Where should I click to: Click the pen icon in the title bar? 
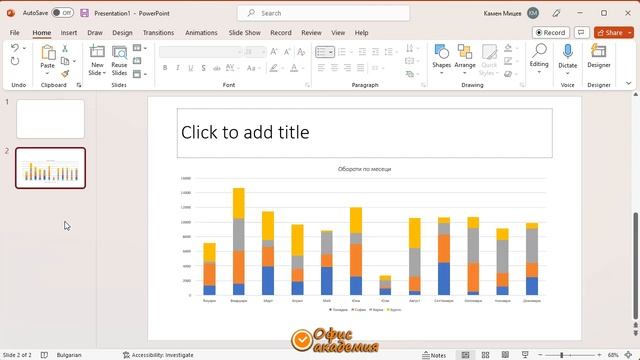click(556, 13)
